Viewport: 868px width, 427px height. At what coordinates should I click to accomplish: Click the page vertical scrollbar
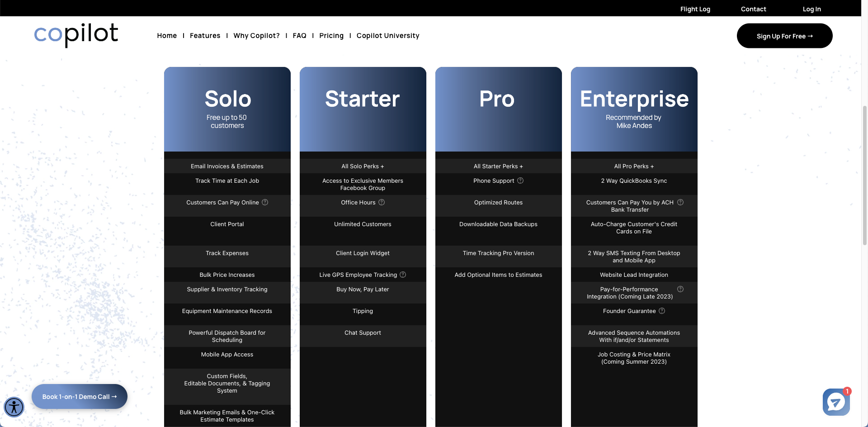pyautogui.click(x=864, y=176)
